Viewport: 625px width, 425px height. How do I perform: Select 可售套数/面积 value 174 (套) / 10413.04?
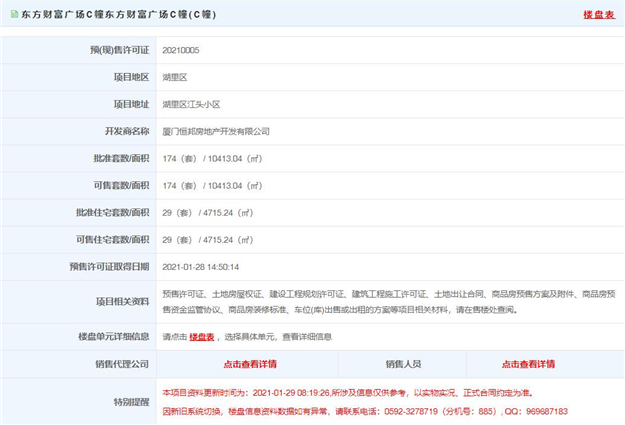coord(212,186)
